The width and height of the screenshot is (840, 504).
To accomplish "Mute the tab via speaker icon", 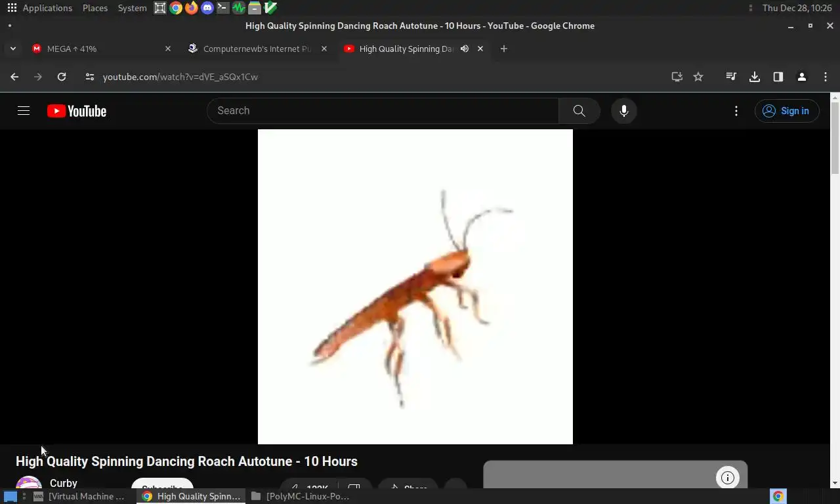I will tap(465, 49).
